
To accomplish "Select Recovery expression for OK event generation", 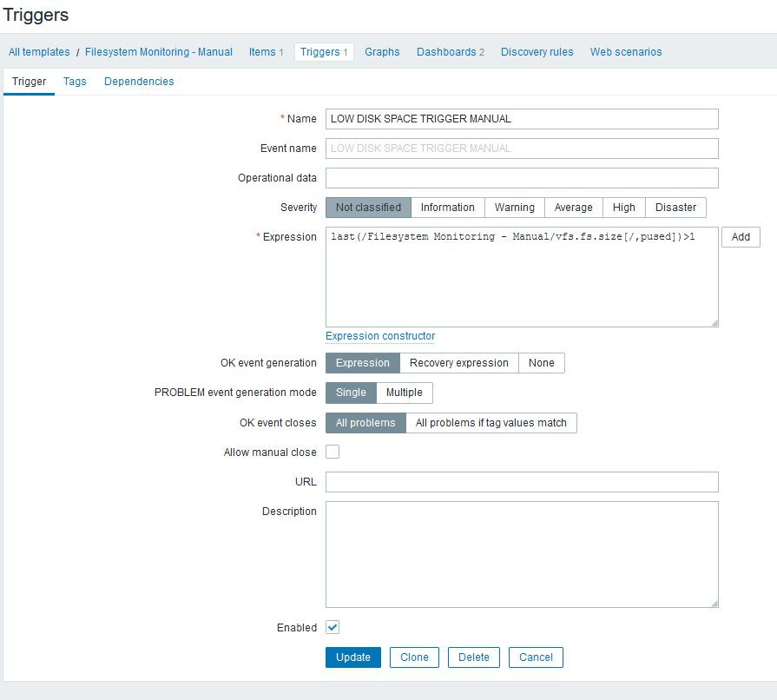I will (458, 363).
